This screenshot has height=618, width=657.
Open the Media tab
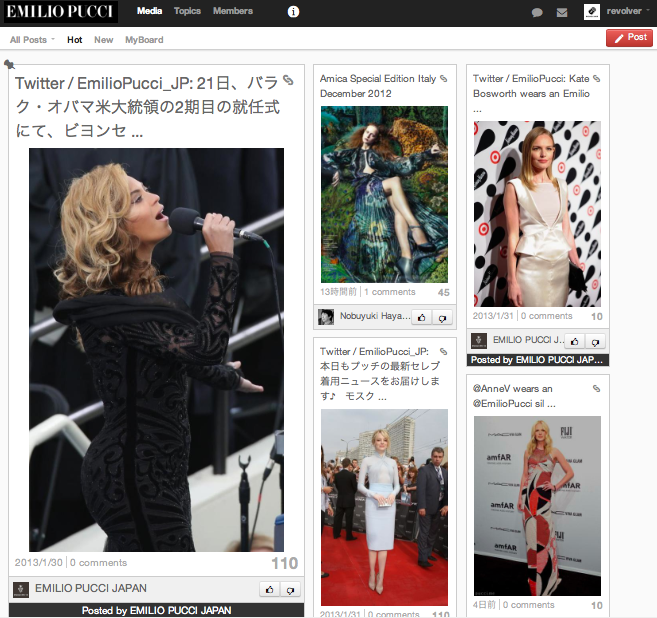(149, 11)
